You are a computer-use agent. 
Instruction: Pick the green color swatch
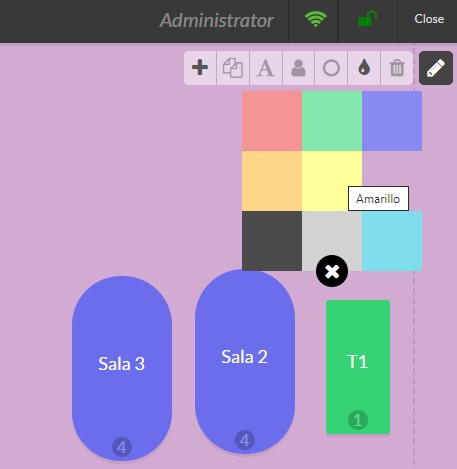[x=332, y=121]
